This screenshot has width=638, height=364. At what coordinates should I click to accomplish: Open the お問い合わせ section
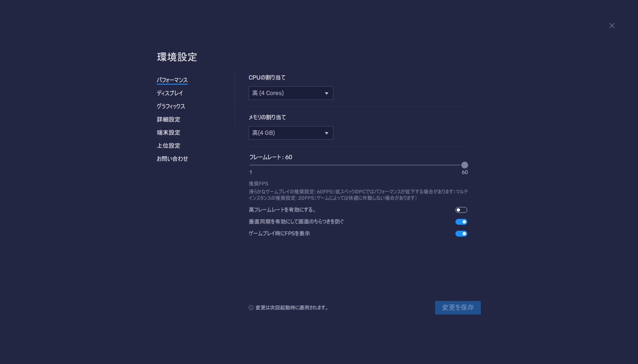coord(172,159)
